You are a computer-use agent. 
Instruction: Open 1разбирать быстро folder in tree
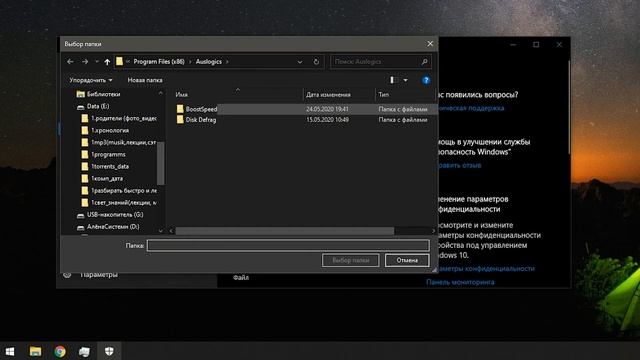tap(124, 191)
